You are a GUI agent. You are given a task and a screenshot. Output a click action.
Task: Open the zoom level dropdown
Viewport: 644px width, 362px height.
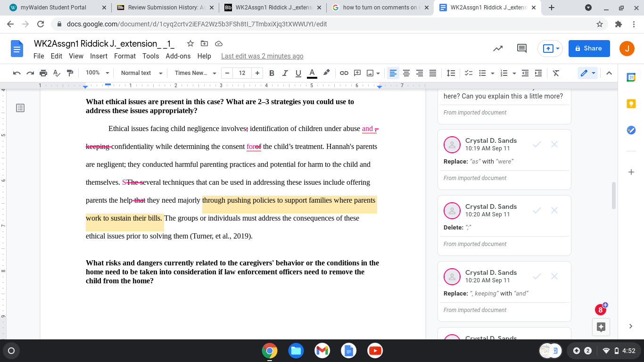click(x=97, y=73)
